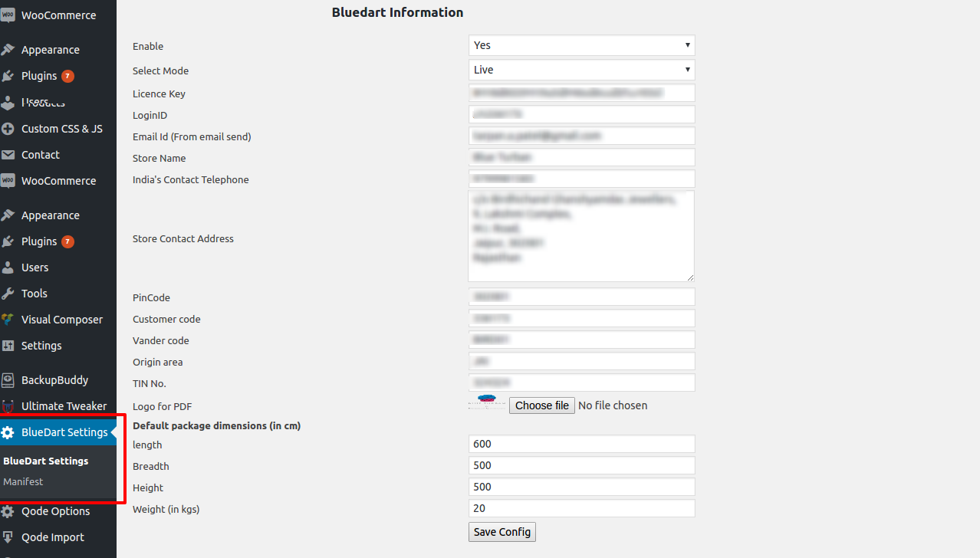This screenshot has height=558, width=980.
Task: Click the current PDF logo thumbnail
Action: [x=487, y=401]
